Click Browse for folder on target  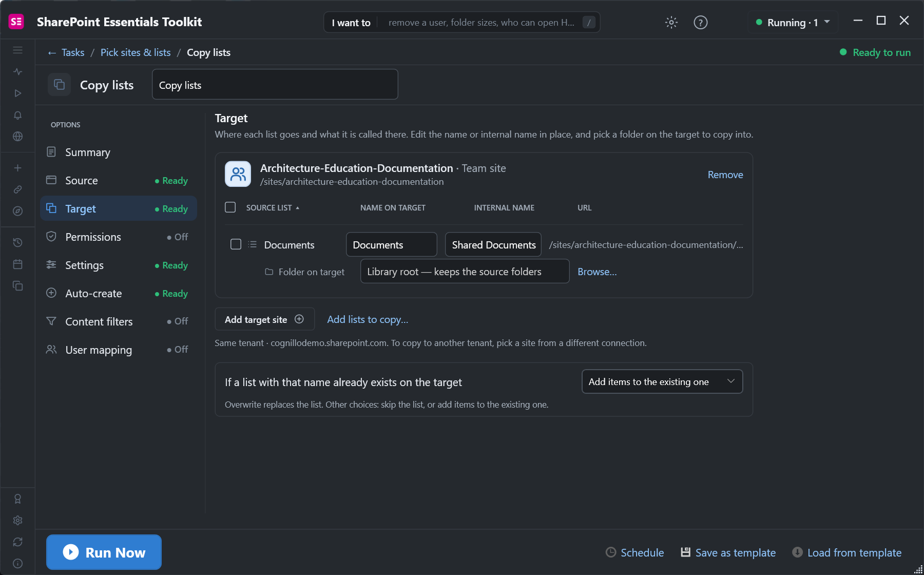pyautogui.click(x=597, y=272)
